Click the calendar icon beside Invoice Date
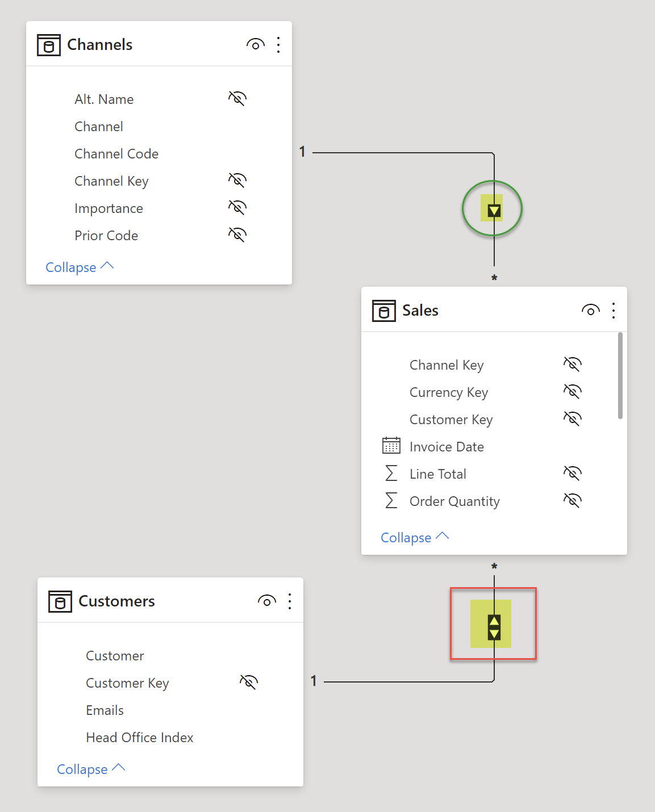The height and width of the screenshot is (812, 655). (x=391, y=446)
